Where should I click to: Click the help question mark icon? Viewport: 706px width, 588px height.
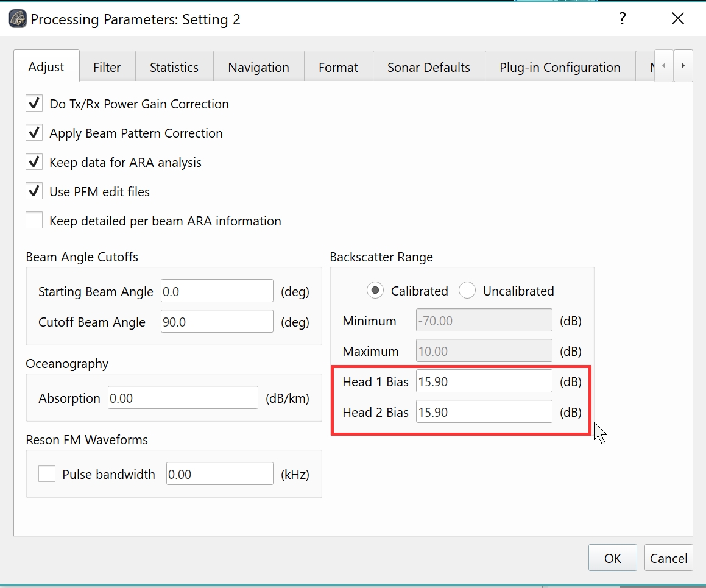coord(622,19)
